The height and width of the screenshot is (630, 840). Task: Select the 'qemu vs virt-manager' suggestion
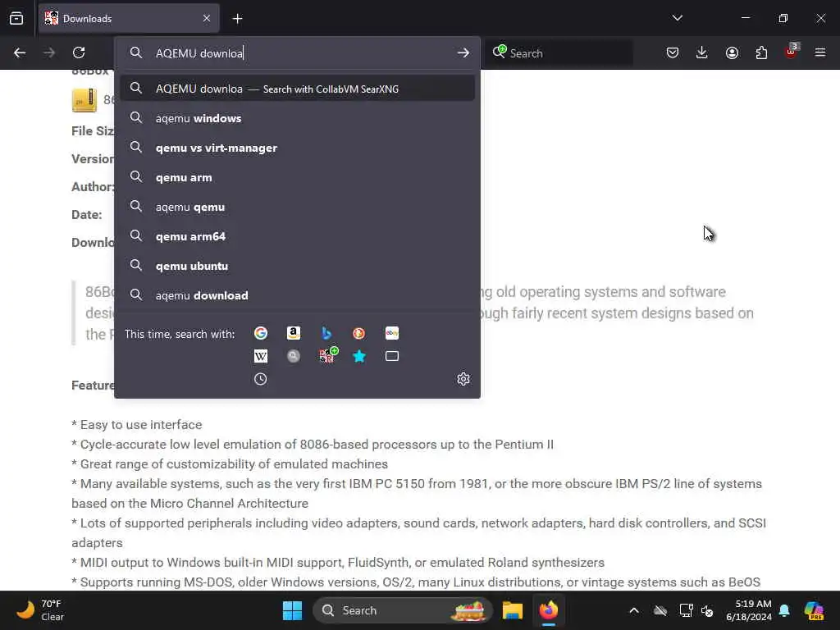click(297, 148)
